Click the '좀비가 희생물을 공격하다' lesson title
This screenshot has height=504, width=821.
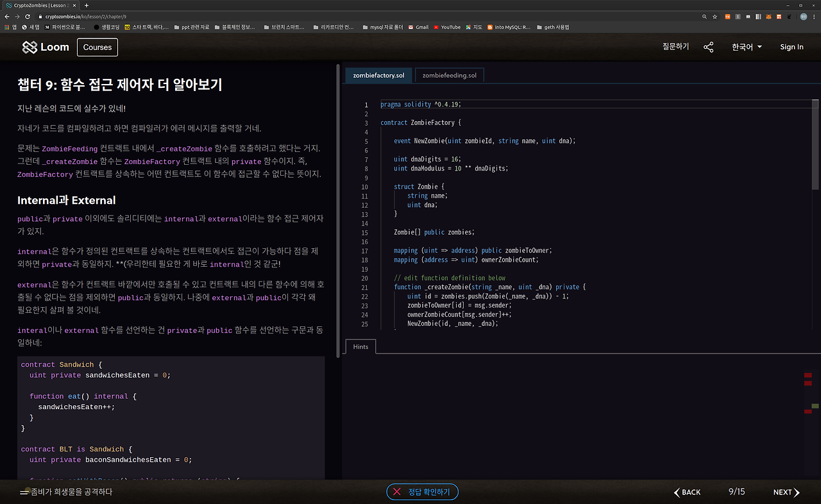pos(72,492)
